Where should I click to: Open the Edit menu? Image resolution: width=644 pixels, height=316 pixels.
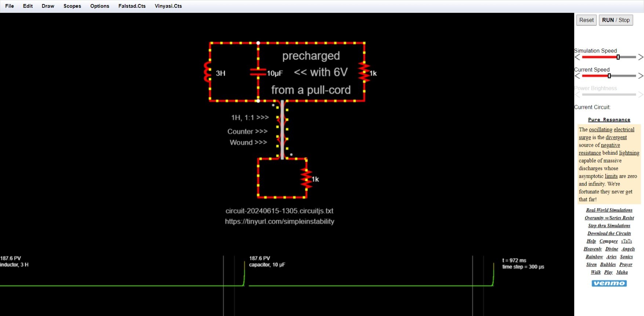(x=28, y=6)
